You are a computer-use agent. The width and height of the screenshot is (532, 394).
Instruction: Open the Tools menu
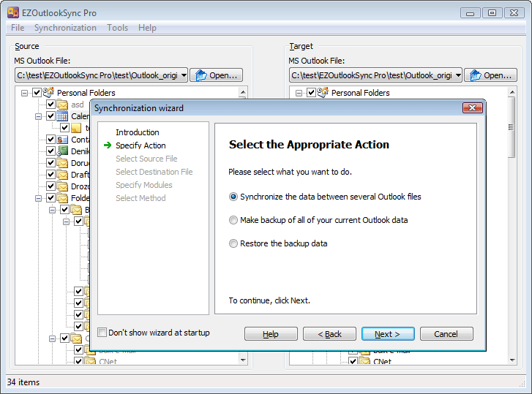117,28
